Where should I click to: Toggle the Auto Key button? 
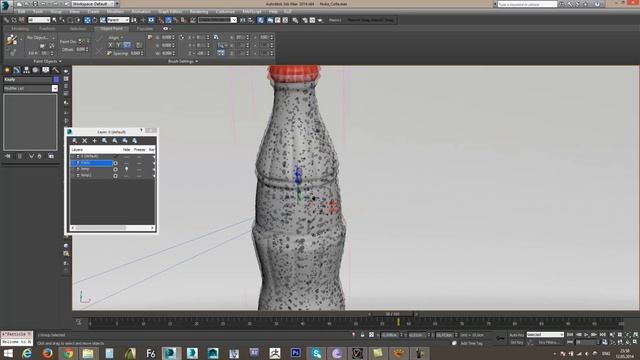click(516, 335)
